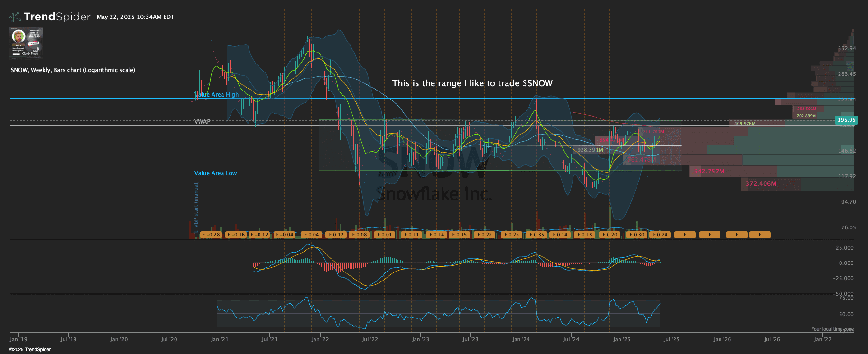Click the E 0.35 earnings marker
Screen dimensions: 868x354
pyautogui.click(x=537, y=235)
